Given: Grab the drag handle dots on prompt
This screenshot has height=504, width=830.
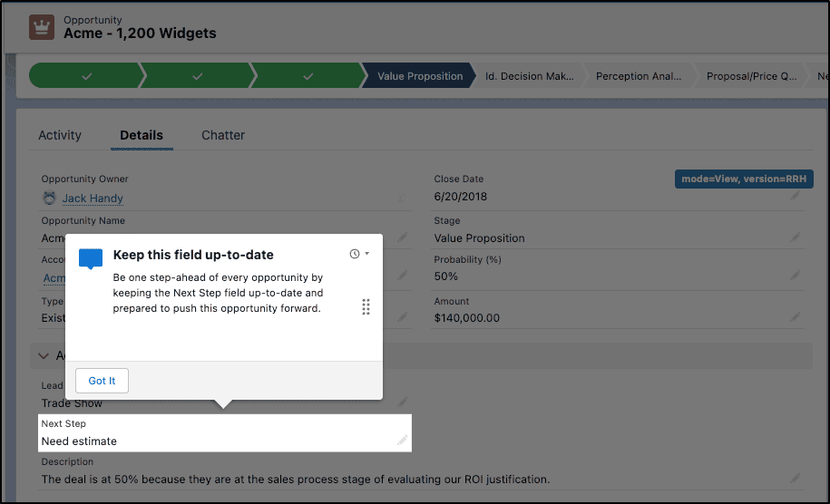Looking at the screenshot, I should (366, 306).
